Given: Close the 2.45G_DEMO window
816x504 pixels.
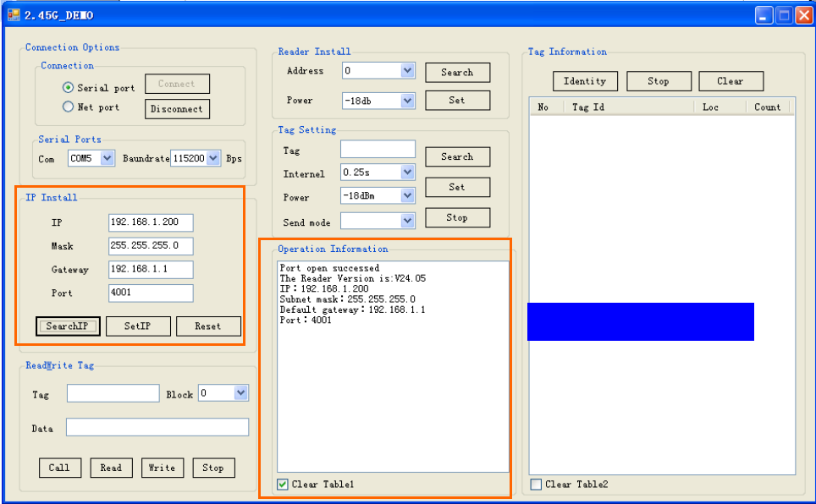Looking at the screenshot, I should (x=804, y=15).
